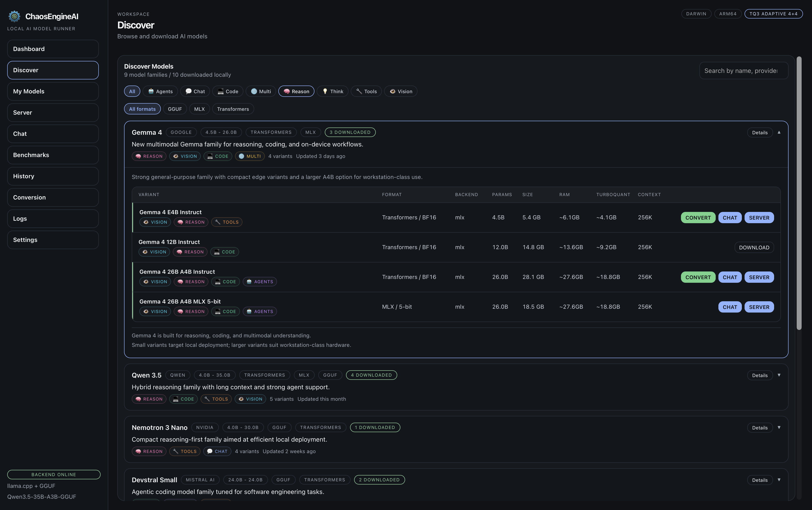
Task: Click TOOLS wrench tag on Gemma 4 E4B Instruct
Action: (x=226, y=222)
